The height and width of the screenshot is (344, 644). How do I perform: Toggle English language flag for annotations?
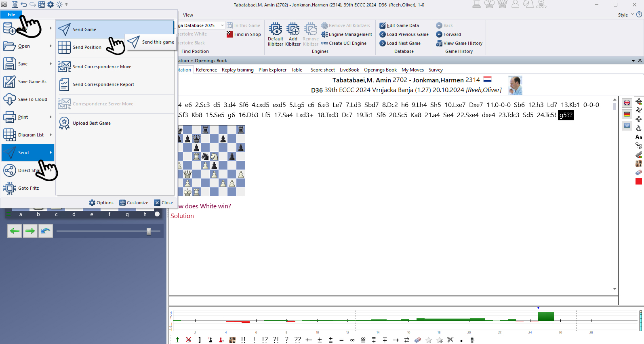(x=627, y=103)
